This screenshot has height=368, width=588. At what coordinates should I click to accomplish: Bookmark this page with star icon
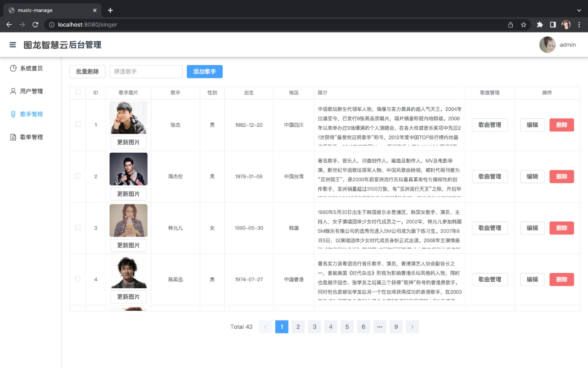[523, 25]
